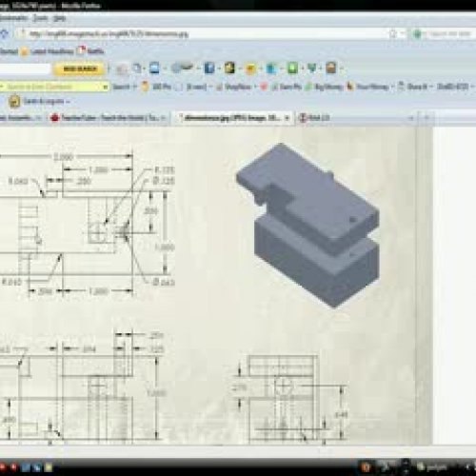Open the Search dropdown in second toolbar
This screenshot has width=476, height=476.
click(125, 87)
